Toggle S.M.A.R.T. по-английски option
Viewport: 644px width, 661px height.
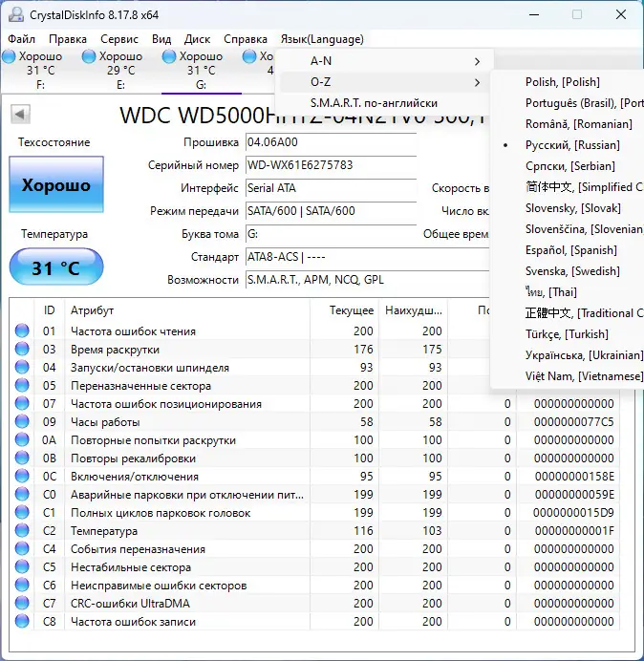point(384,103)
